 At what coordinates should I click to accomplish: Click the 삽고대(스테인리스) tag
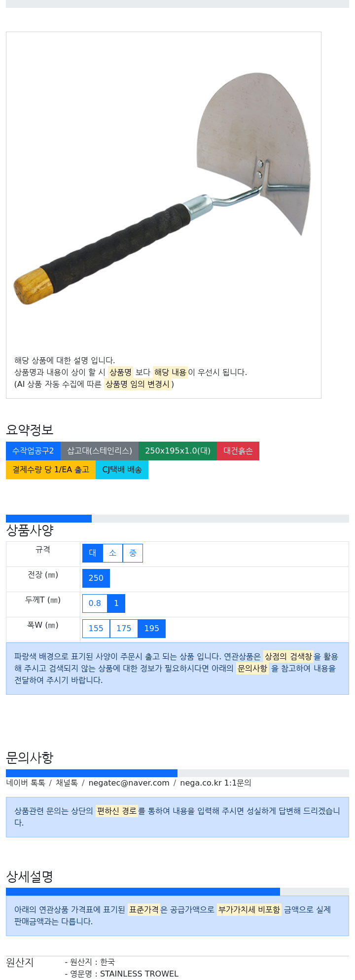coord(100,451)
